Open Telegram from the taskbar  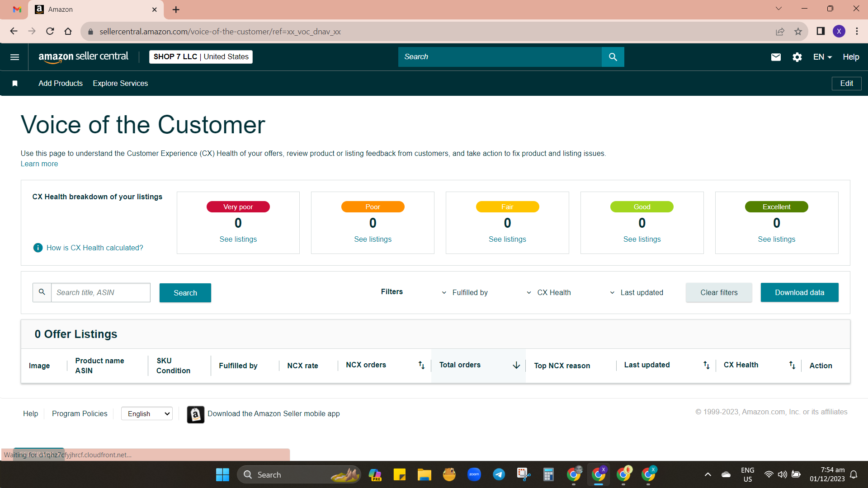pos(499,474)
